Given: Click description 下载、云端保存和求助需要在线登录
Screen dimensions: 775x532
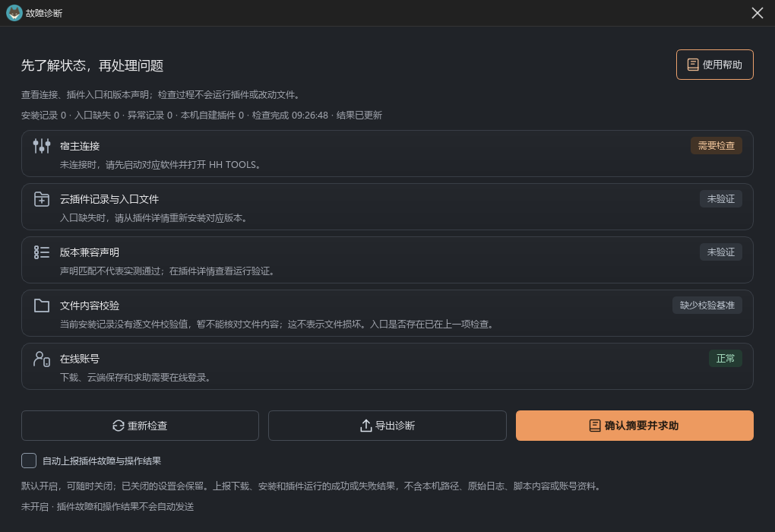Looking at the screenshot, I should coord(136,377).
